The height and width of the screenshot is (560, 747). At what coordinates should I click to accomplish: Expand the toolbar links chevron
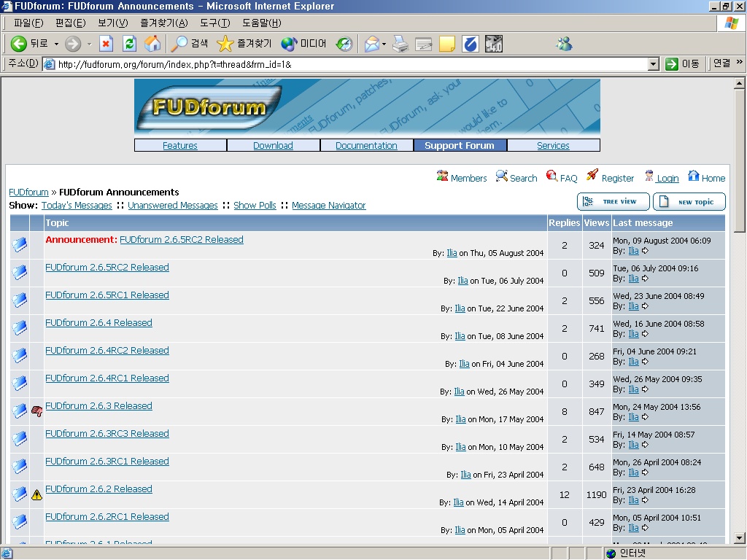740,62
